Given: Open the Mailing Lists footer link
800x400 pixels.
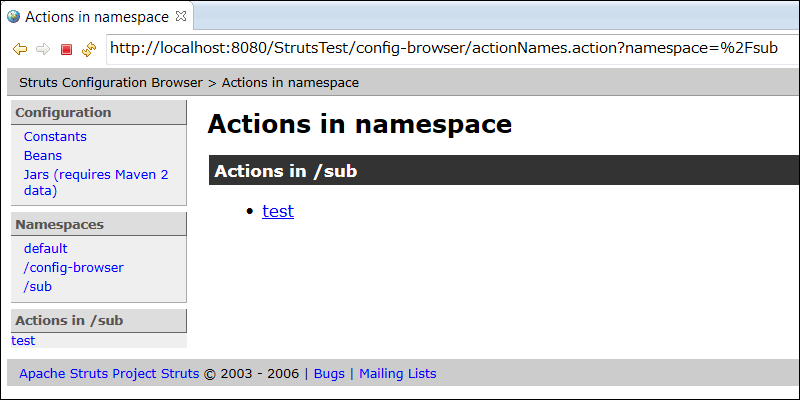Looking at the screenshot, I should tap(398, 373).
